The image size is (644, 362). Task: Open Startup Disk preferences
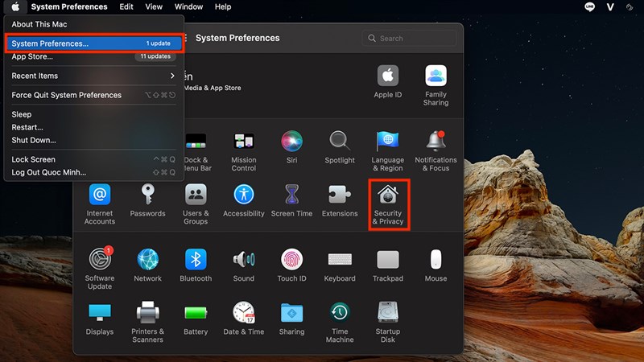(388, 322)
